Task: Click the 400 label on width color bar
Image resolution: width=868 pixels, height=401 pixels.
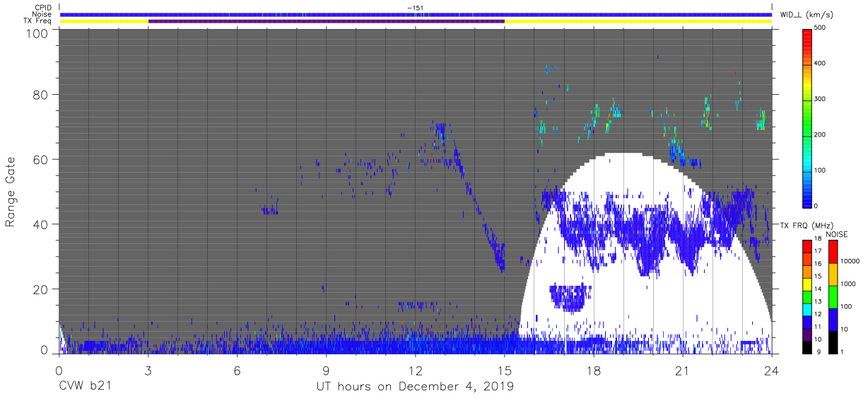Action: [x=821, y=64]
